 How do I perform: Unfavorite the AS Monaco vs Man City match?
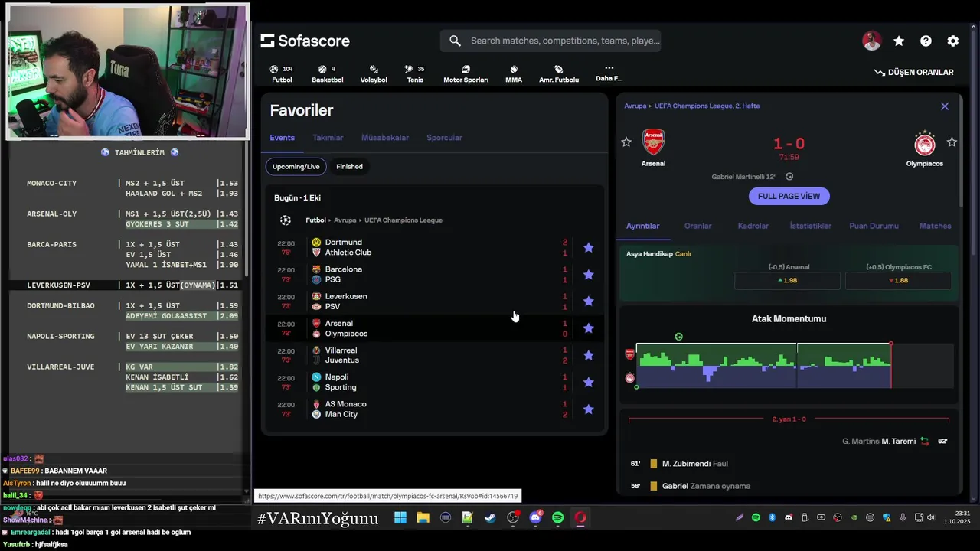(x=588, y=409)
